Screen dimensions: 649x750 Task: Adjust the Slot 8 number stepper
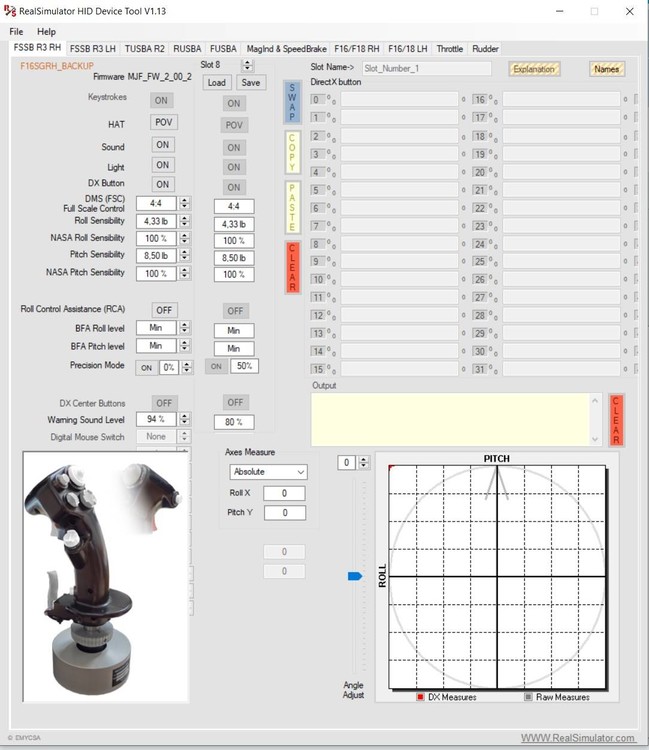247,65
